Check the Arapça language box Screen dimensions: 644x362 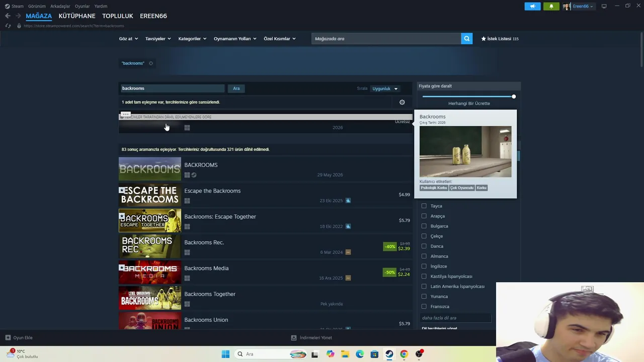click(424, 216)
